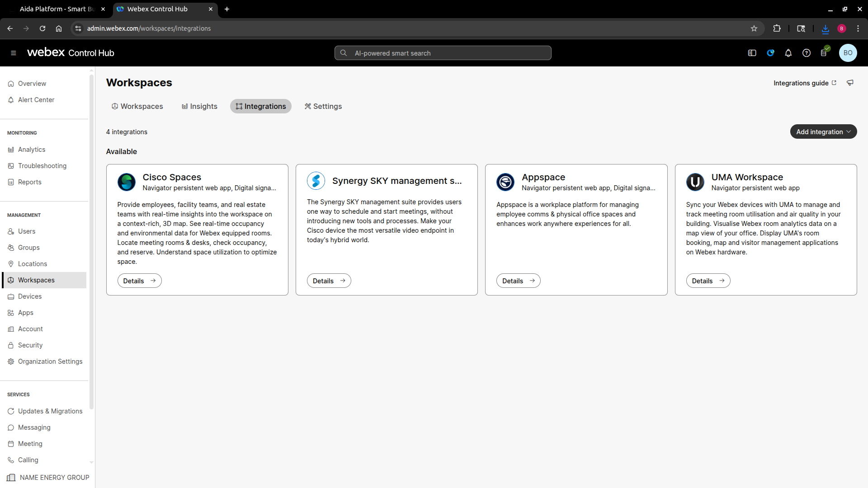
Task: Select Devices in the Management sidebar
Action: tap(30, 296)
